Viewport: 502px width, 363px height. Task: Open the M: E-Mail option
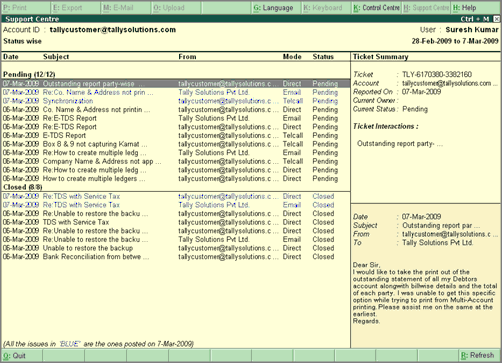pyautogui.click(x=126, y=8)
